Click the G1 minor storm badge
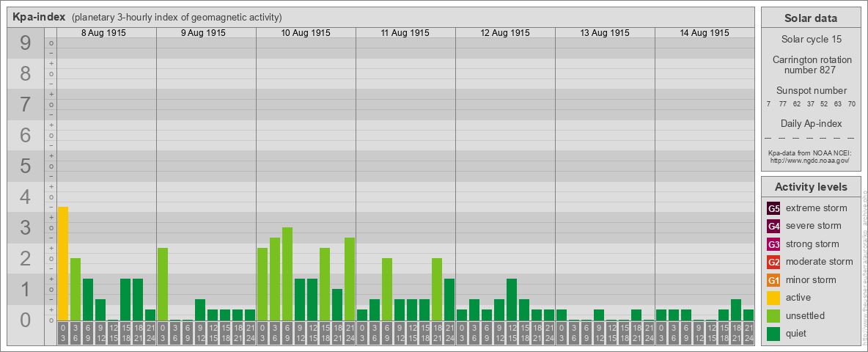The image size is (868, 352). [x=773, y=280]
